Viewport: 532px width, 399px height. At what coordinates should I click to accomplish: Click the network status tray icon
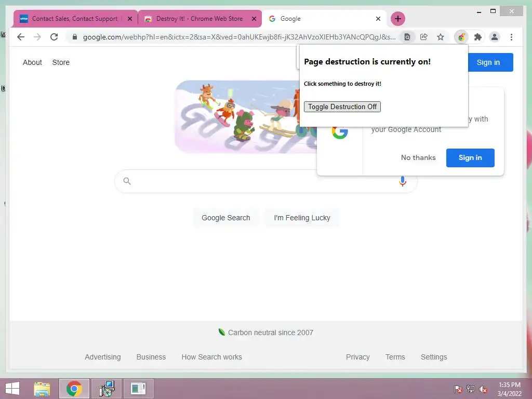(471, 389)
